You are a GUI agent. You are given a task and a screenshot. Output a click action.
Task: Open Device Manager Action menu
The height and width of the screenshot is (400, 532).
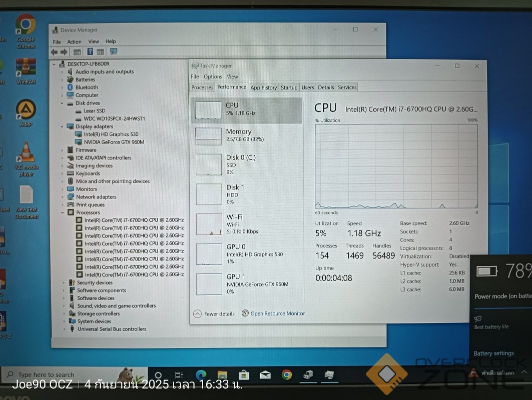click(74, 41)
